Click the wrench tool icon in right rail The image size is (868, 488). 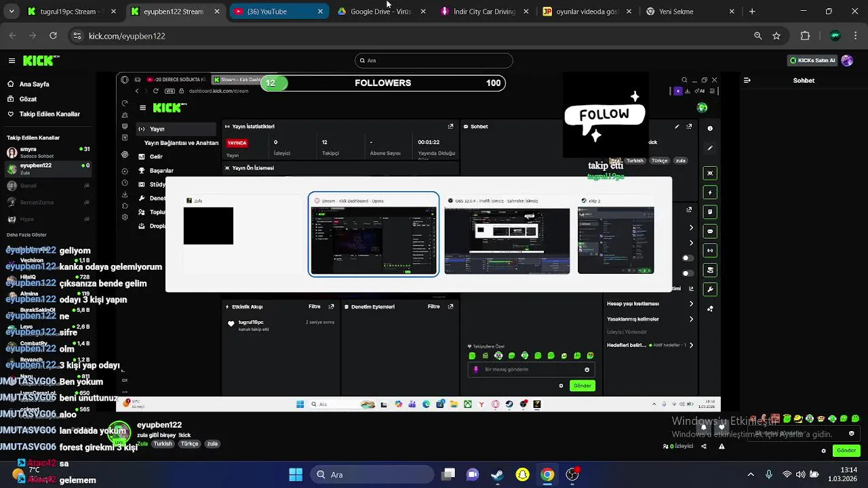click(x=710, y=289)
